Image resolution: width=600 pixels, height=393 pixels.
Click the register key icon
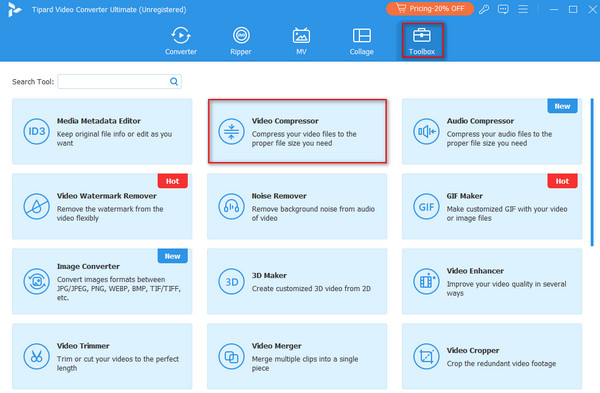pyautogui.click(x=484, y=9)
